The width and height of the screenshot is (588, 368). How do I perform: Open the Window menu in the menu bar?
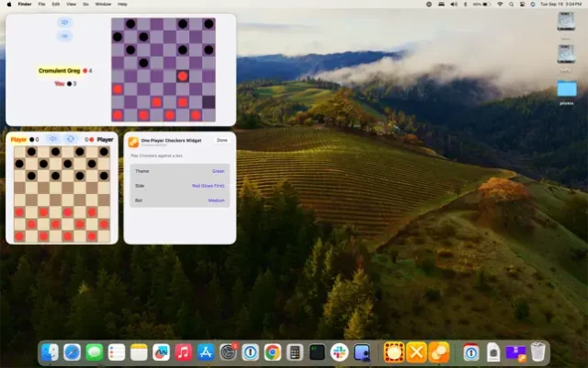[x=103, y=4]
